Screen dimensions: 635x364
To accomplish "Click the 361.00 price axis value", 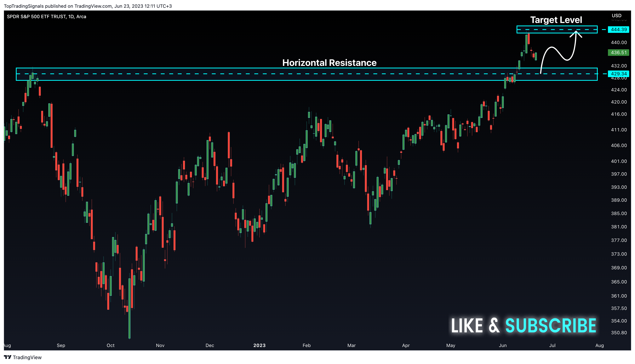I will point(619,296).
